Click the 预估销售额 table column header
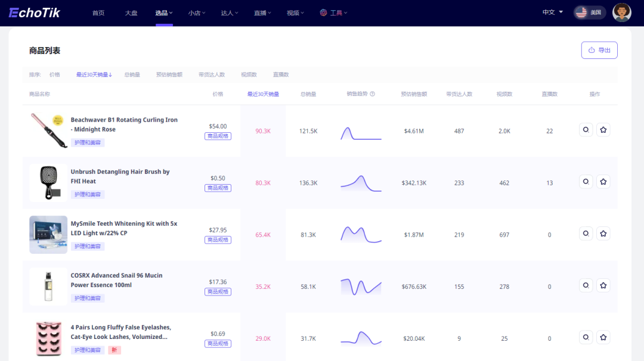This screenshot has height=361, width=644. (x=414, y=94)
